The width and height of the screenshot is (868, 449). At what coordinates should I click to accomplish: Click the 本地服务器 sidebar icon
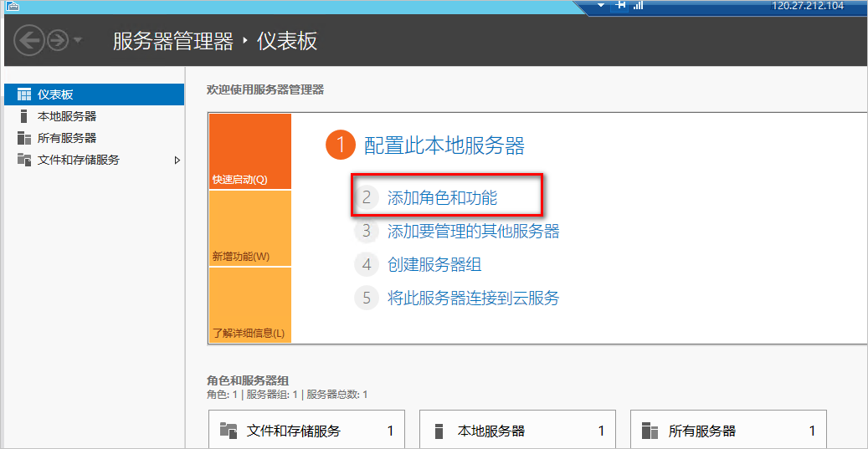pyautogui.click(x=24, y=116)
